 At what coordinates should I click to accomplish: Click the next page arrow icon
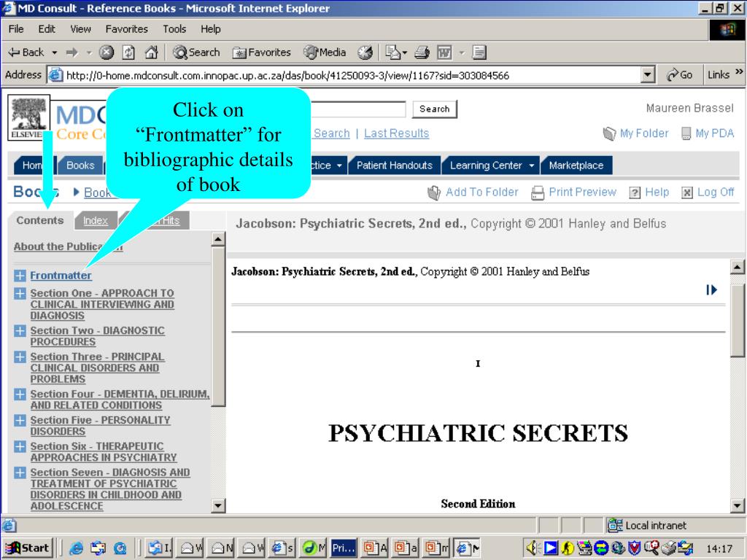click(711, 289)
